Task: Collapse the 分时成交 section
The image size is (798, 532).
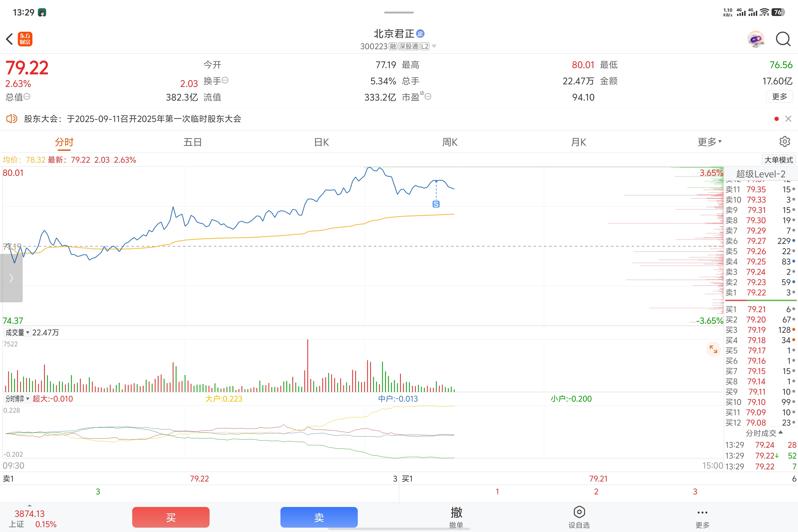Action: click(x=764, y=433)
